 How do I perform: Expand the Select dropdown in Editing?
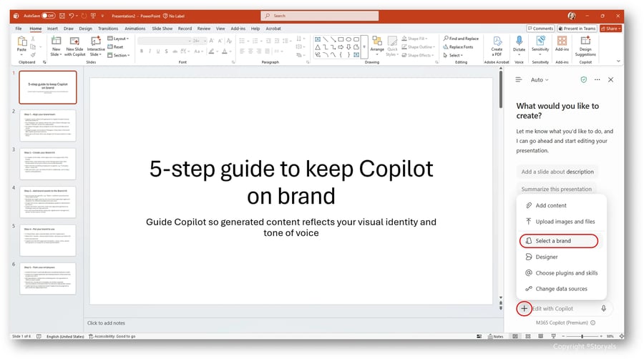point(453,55)
